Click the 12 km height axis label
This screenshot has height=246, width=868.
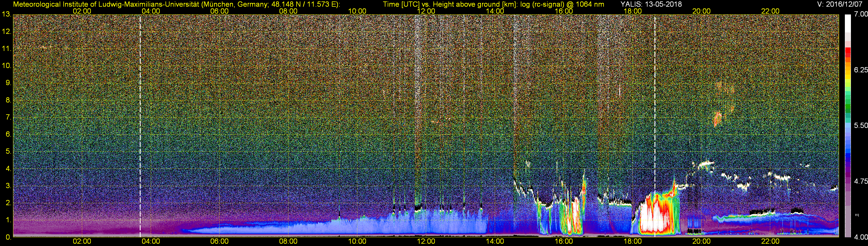(6, 32)
